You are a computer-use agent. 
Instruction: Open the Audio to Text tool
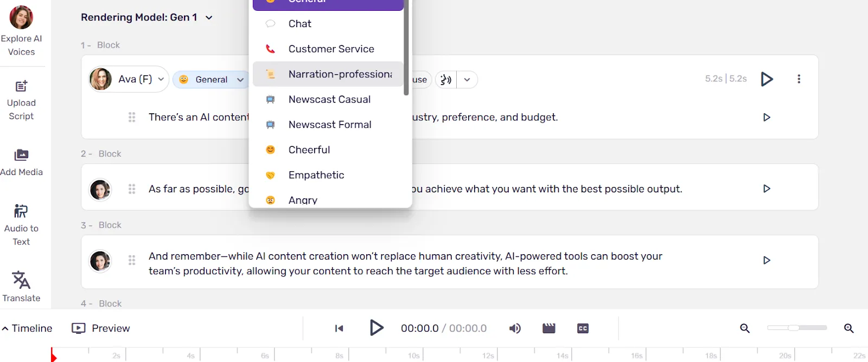(x=21, y=225)
